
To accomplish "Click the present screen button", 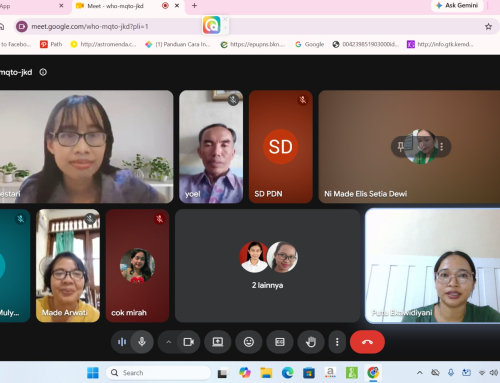I will click(x=218, y=342).
